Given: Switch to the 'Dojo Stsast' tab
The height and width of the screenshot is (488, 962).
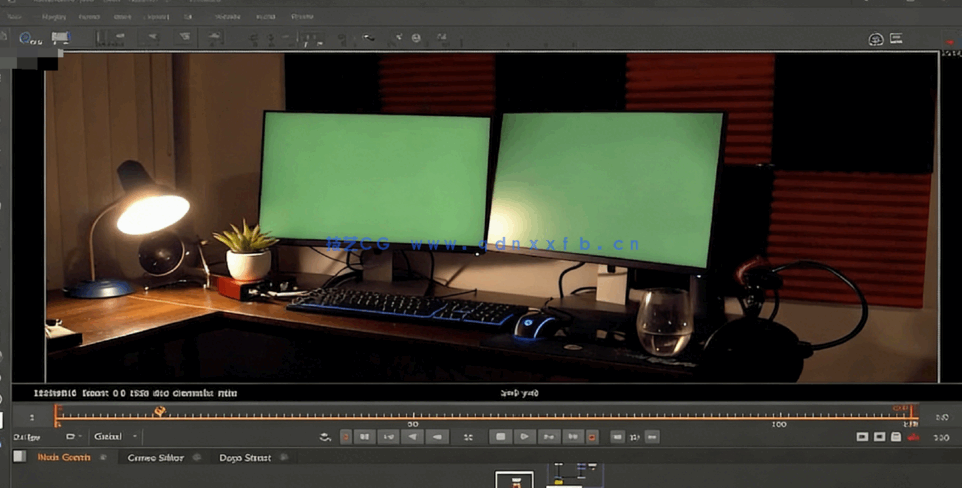Looking at the screenshot, I should click(244, 457).
